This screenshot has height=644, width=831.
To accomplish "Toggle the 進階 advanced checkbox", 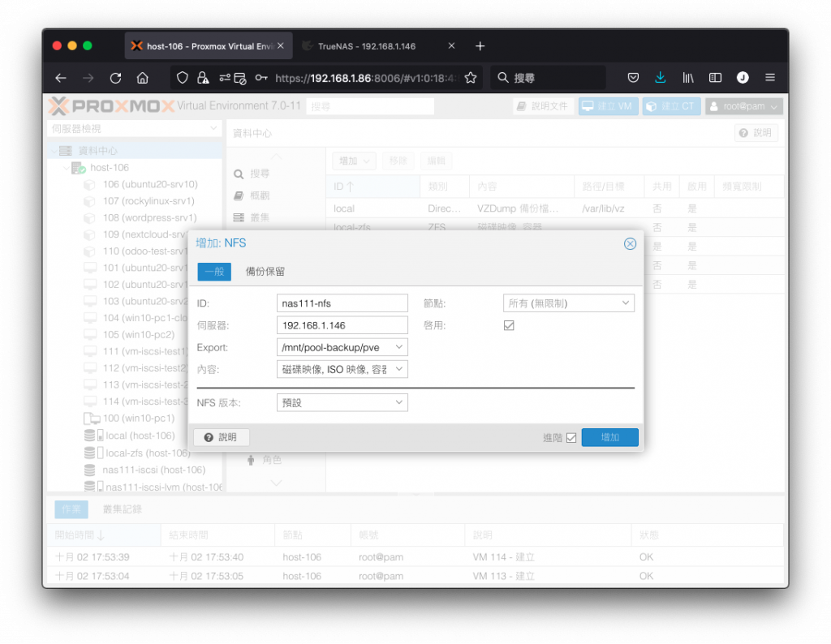I will coord(571,437).
